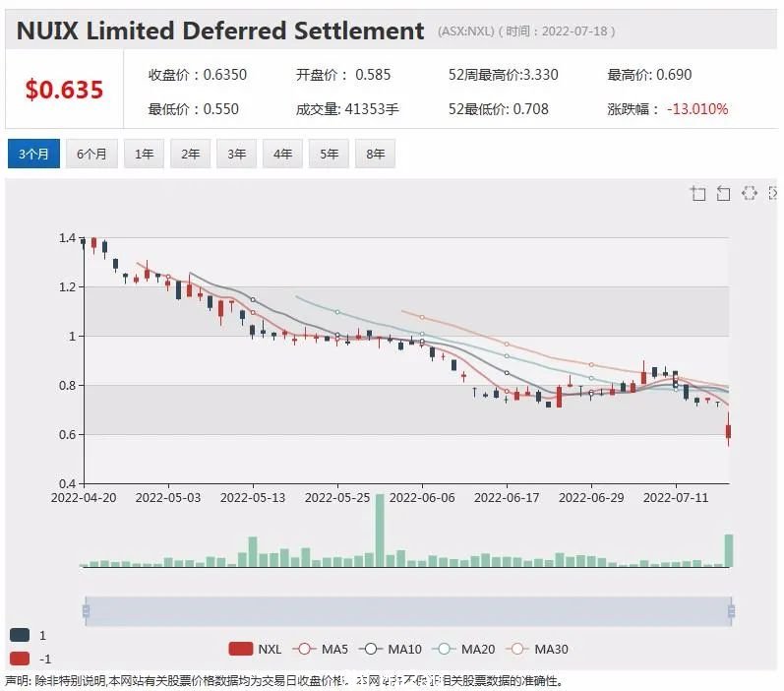This screenshot has height=691, width=784.
Task: Toggle the NXL candlestick series legend
Action: 255,649
